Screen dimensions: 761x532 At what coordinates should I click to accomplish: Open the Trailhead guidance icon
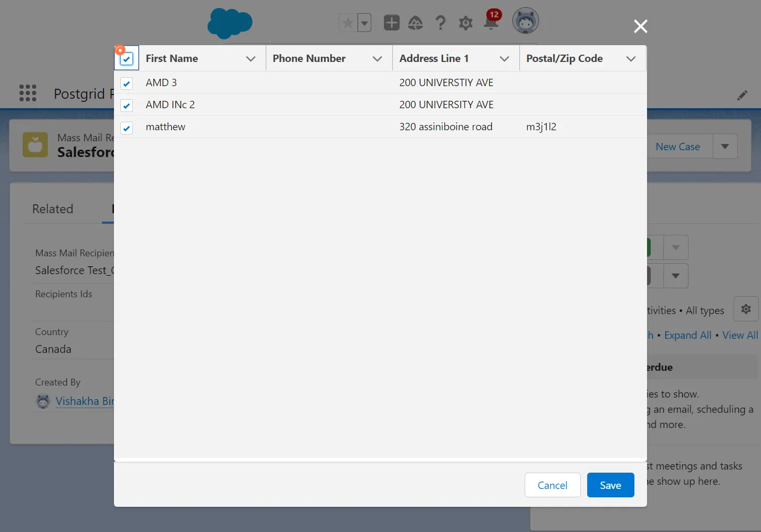coord(415,23)
